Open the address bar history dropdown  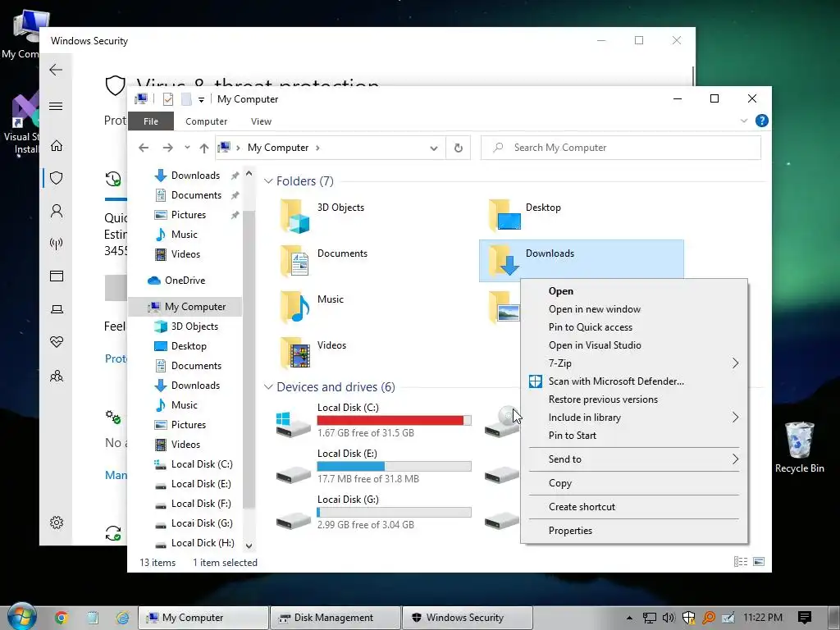coord(433,148)
